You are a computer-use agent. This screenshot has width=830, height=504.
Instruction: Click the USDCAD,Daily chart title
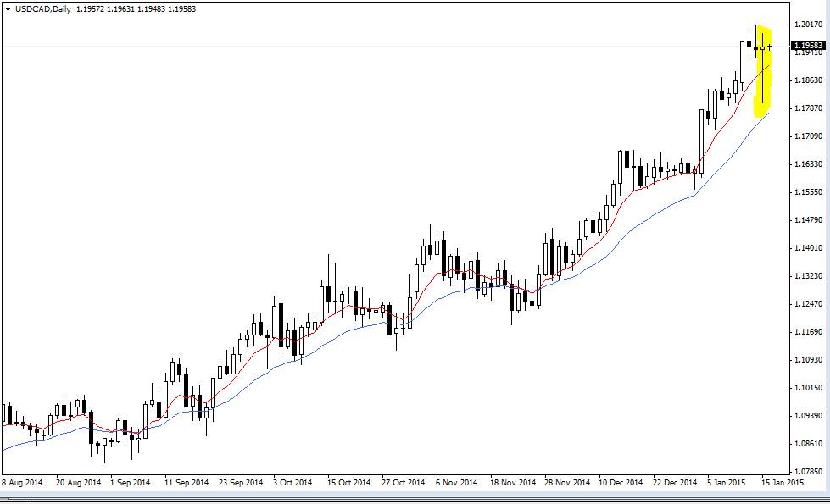[x=43, y=9]
